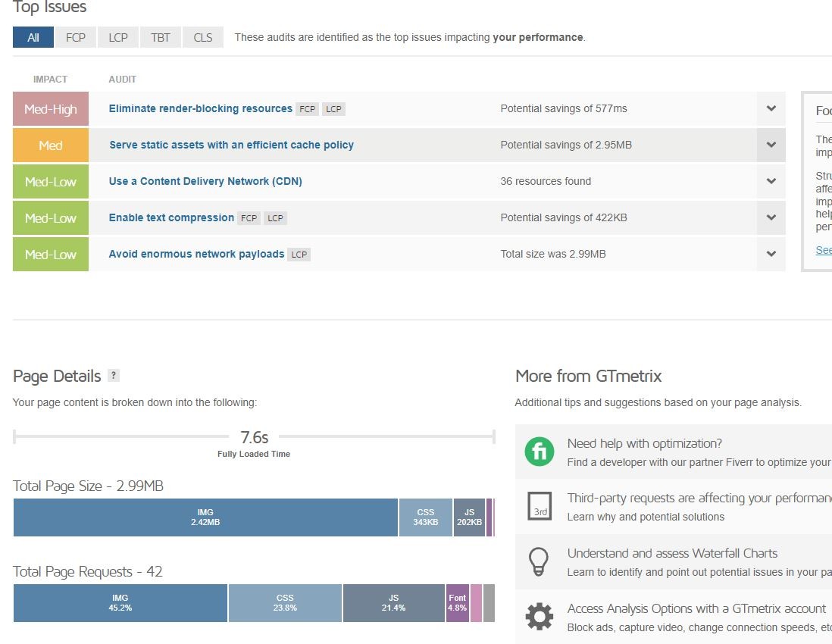Click the FCP tag on render-blocking resources
832x644 pixels.
307,109
